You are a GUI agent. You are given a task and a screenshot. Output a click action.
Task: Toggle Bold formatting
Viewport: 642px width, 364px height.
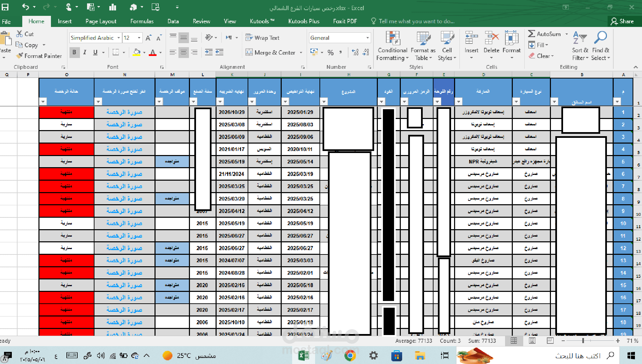point(75,52)
